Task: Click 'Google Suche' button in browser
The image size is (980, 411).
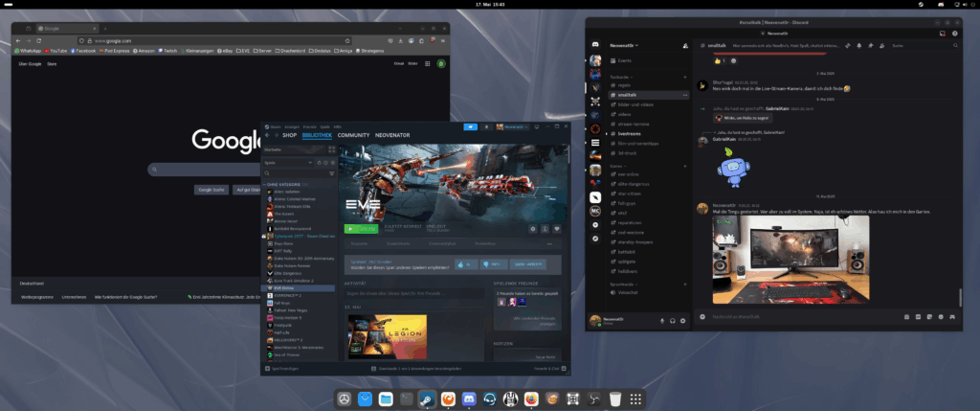Action: tap(212, 190)
